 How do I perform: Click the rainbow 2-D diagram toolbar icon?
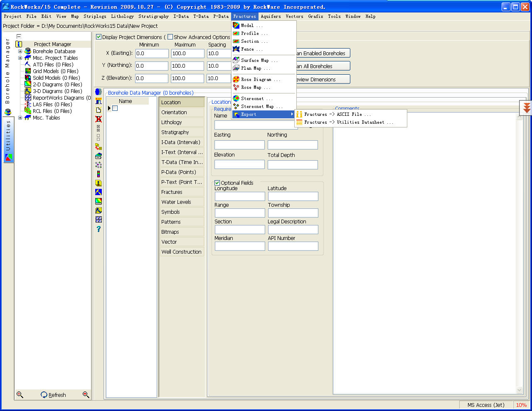pyautogui.click(x=99, y=201)
